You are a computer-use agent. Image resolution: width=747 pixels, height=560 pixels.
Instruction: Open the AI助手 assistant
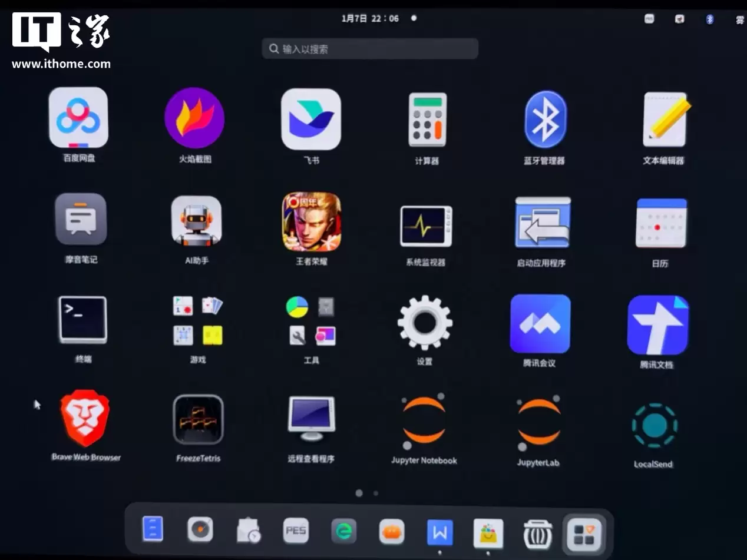197,222
